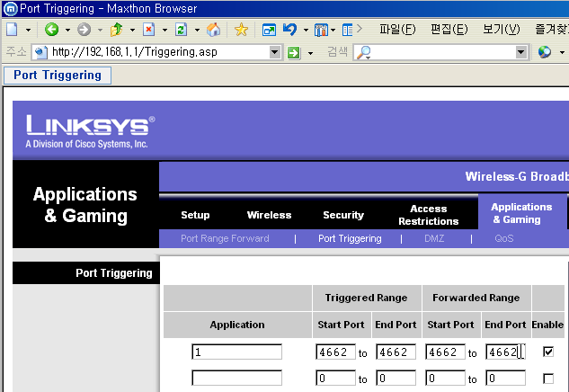Click Forwarded Start Port 4662 field
Image resolution: width=569 pixels, height=392 pixels.
(445, 352)
